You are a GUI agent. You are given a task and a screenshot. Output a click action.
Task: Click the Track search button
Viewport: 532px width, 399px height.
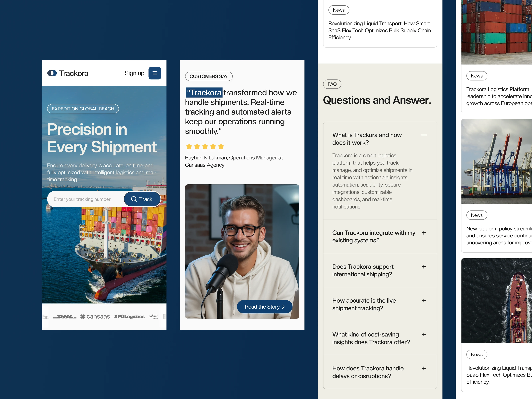pyautogui.click(x=142, y=199)
